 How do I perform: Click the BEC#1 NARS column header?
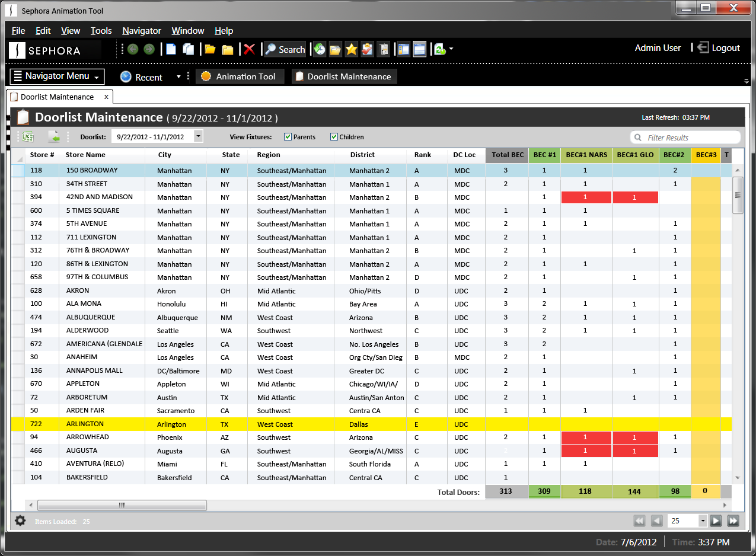[586, 155]
